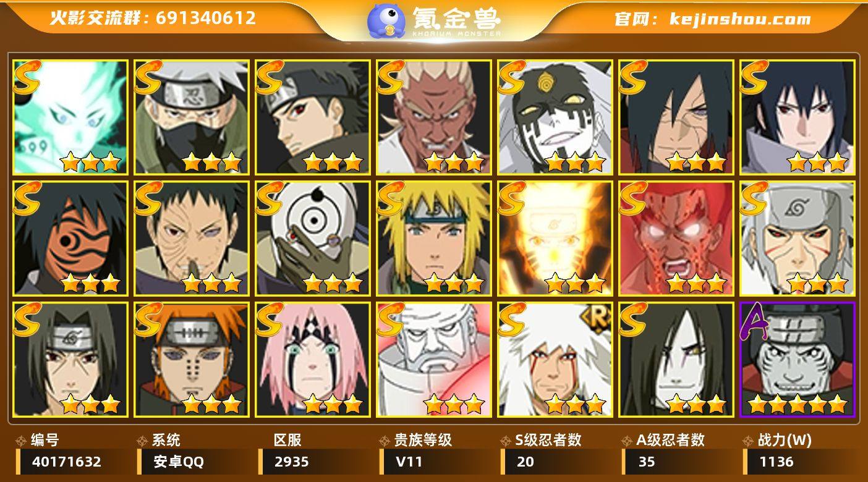Select the white-haired Jiraiya card with R badge
The height and width of the screenshot is (482, 868).
click(555, 359)
